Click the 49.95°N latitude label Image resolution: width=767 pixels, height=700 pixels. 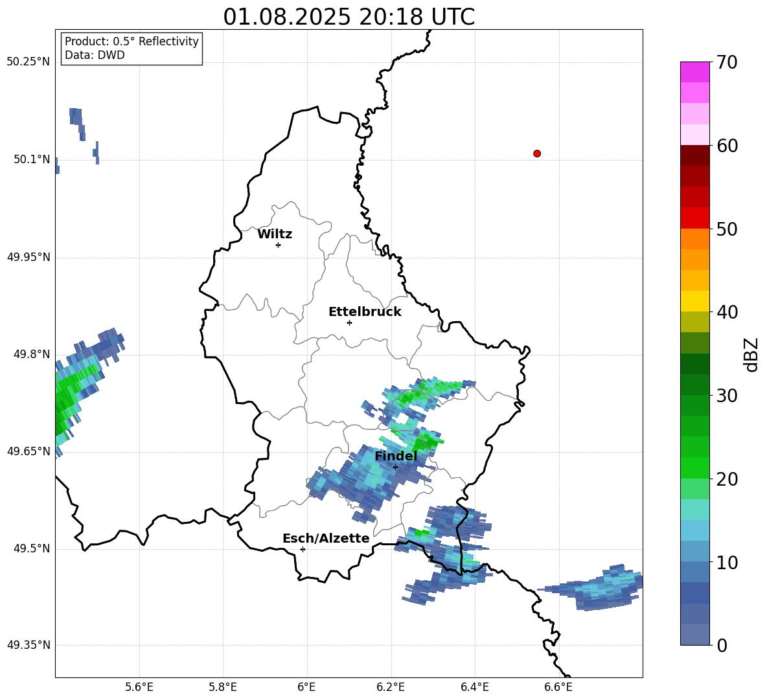(29, 256)
